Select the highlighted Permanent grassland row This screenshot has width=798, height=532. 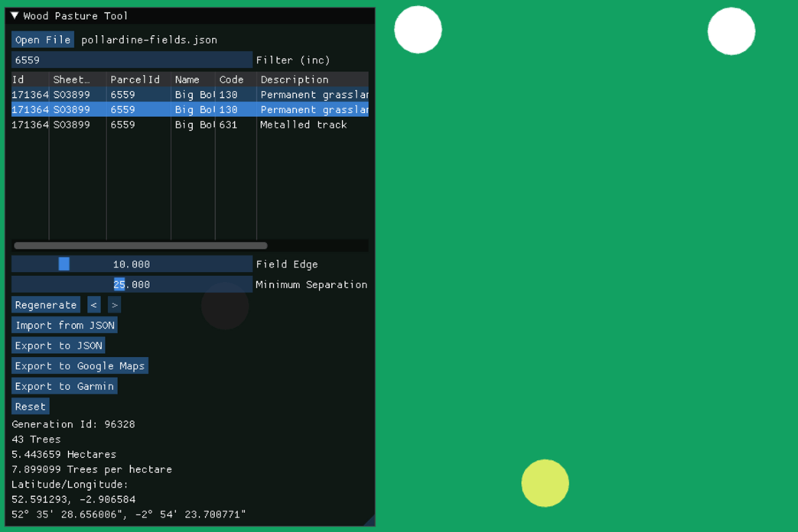coord(190,110)
